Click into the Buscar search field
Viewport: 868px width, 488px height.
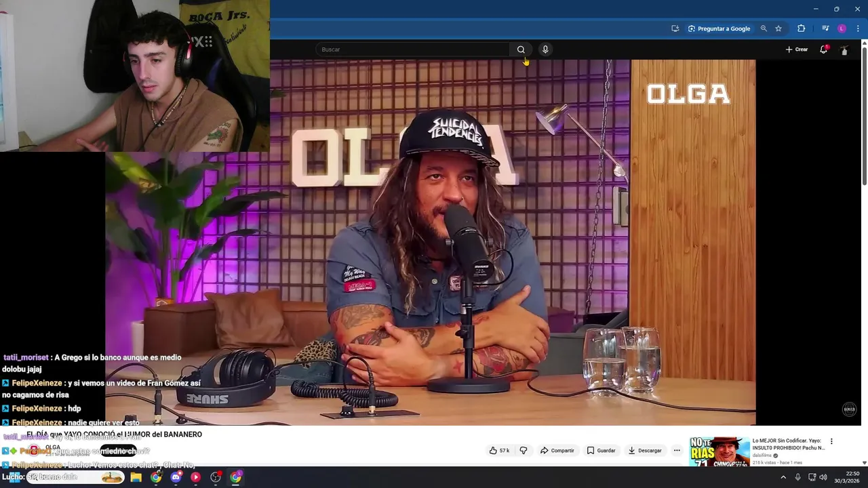[x=412, y=49]
